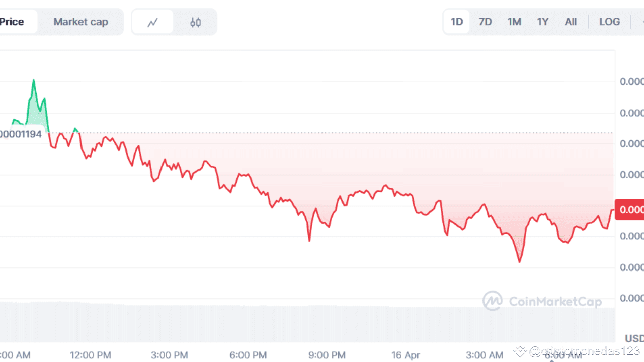Set the time range to 1D
The width and height of the screenshot is (644, 362).
457,22
